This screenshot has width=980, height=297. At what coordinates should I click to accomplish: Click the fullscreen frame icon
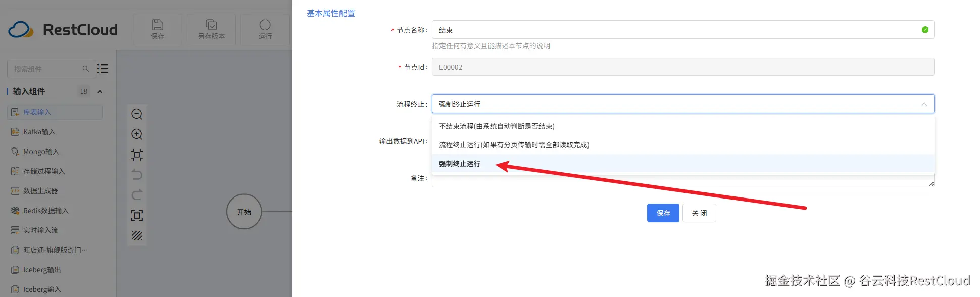click(137, 216)
